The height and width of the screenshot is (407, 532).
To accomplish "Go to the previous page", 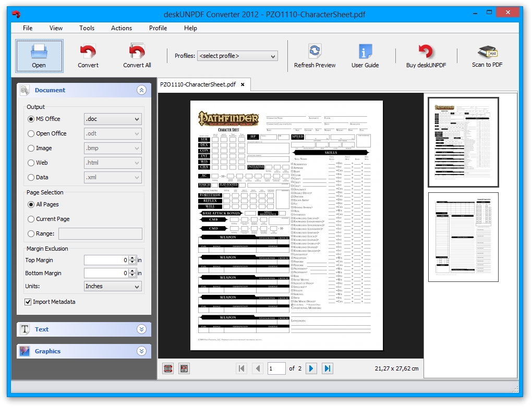I will point(258,368).
